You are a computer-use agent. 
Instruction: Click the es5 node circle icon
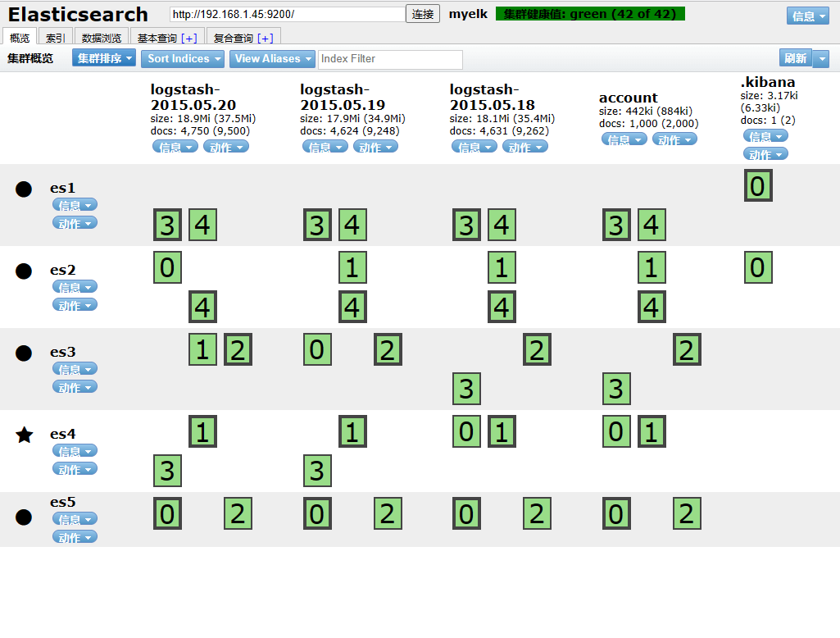click(24, 517)
